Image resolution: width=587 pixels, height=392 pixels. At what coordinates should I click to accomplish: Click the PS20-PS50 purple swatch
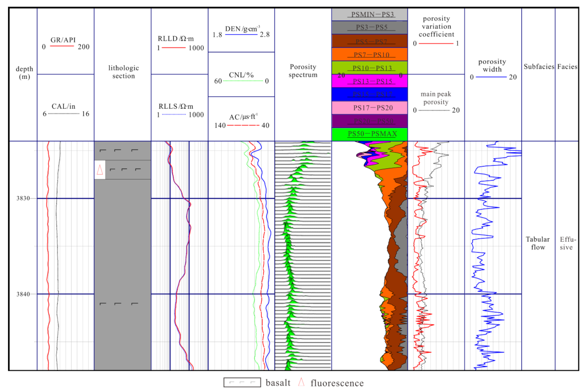(x=370, y=121)
